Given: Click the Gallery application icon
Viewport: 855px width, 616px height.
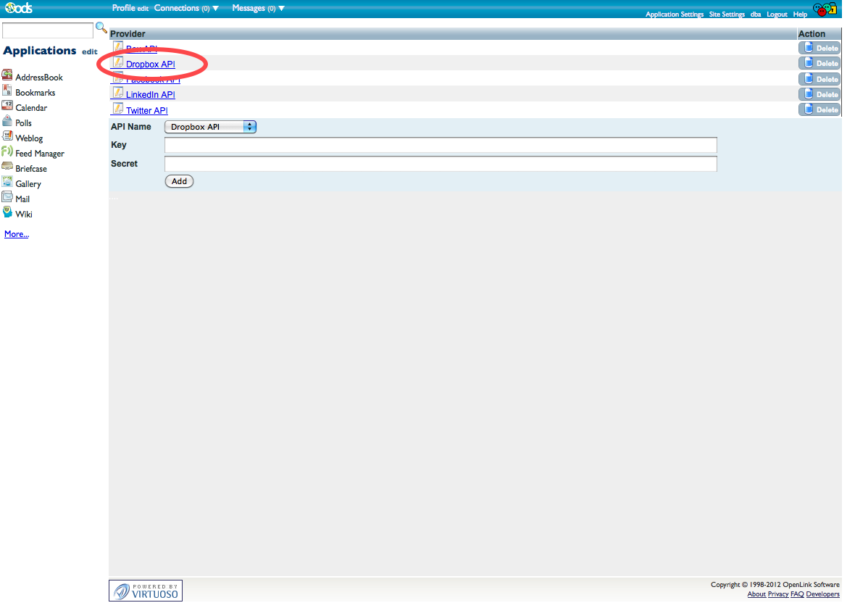Looking at the screenshot, I should [7, 183].
